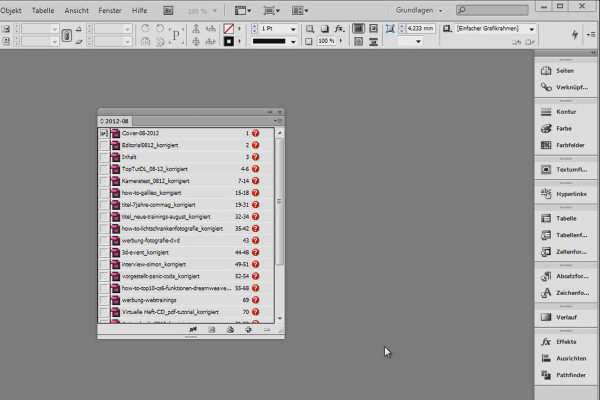
Task: Click the 4,233 mm value field
Action: click(x=421, y=28)
